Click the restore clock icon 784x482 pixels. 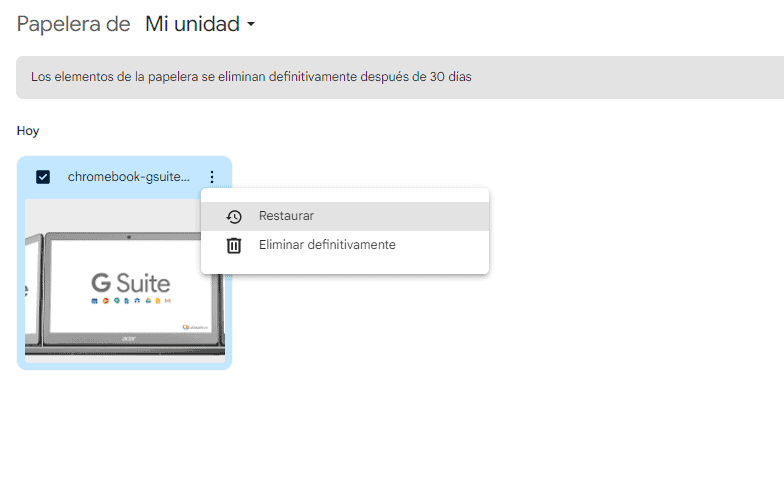coord(234,216)
